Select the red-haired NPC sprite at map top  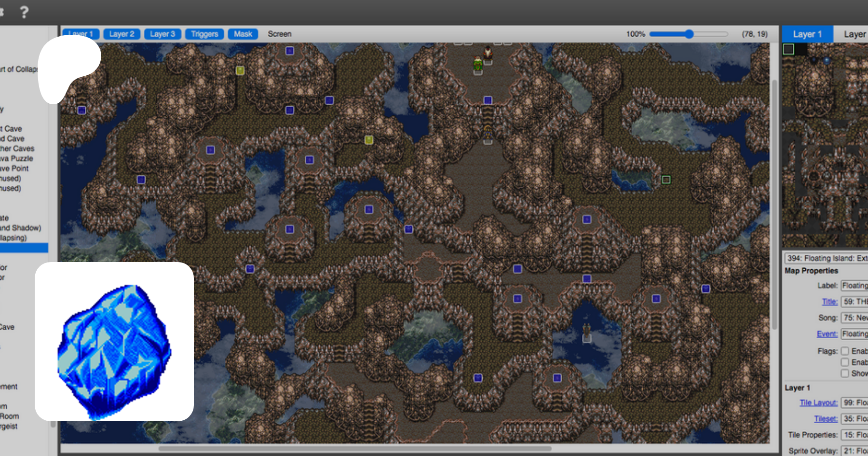click(x=488, y=53)
